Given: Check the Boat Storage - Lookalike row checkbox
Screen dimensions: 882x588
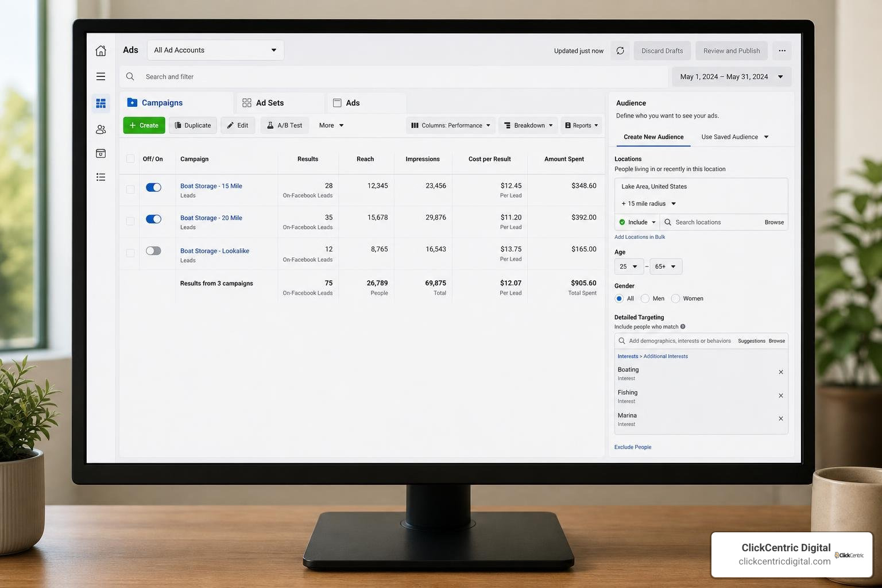Looking at the screenshot, I should (130, 253).
